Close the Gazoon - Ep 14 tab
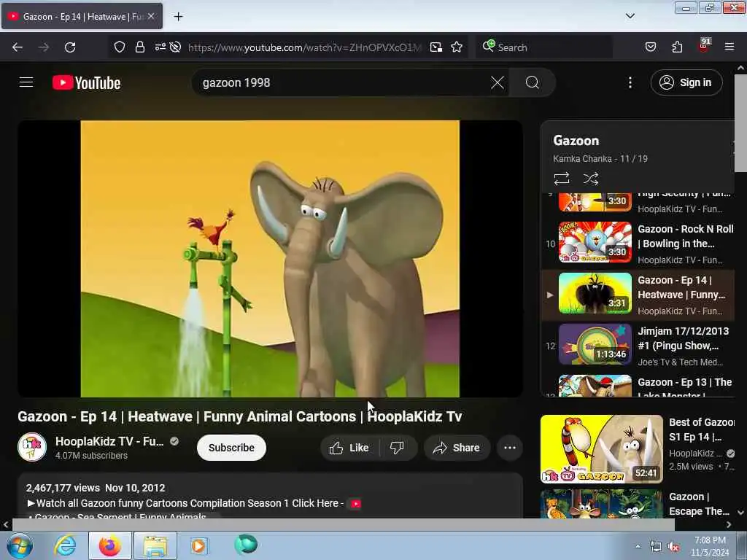The width and height of the screenshot is (747, 560). click(x=151, y=16)
